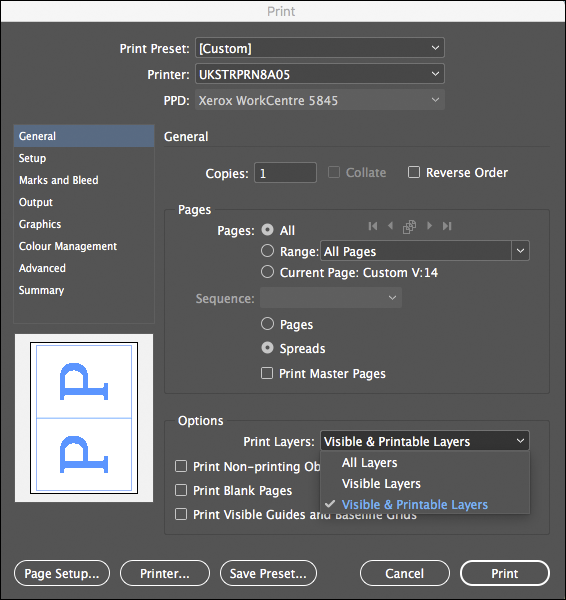
Task: Collapse the Print Layers dropdown
Action: pyautogui.click(x=425, y=441)
